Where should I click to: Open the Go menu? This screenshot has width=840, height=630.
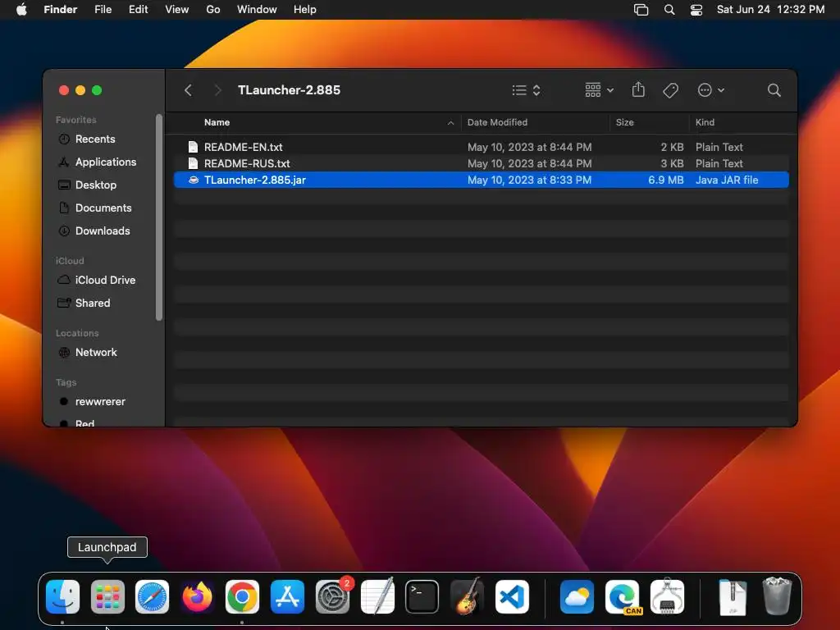pyautogui.click(x=213, y=10)
